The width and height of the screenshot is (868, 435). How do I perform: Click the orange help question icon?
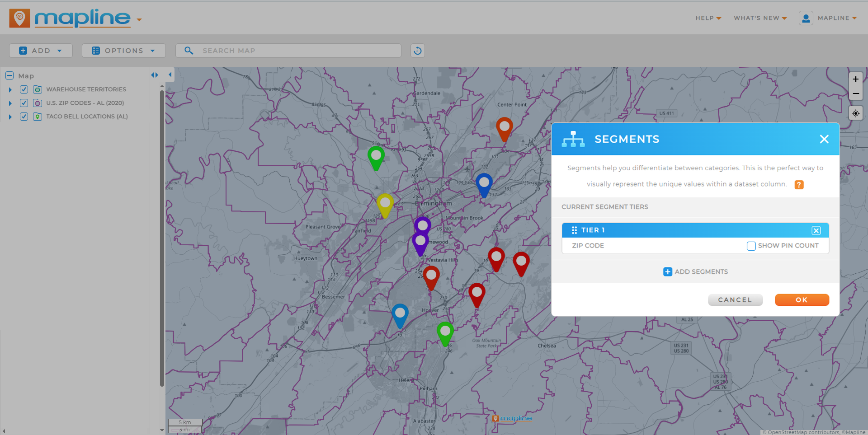pos(799,185)
